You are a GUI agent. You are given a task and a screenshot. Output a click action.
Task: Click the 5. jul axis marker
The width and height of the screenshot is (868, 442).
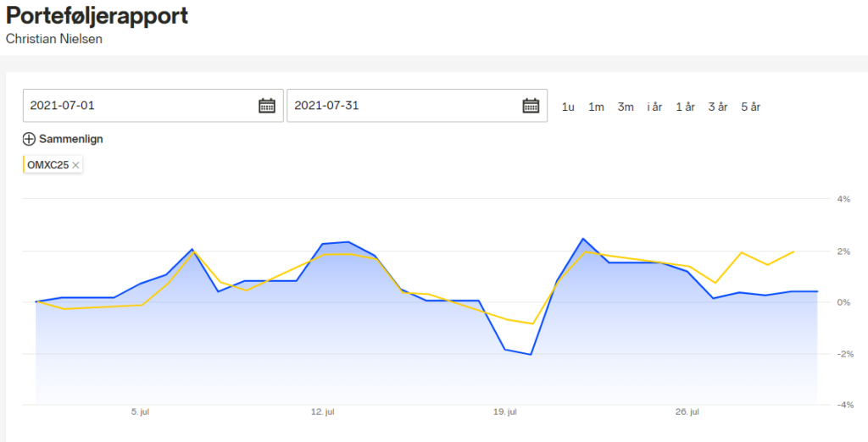pos(140,412)
